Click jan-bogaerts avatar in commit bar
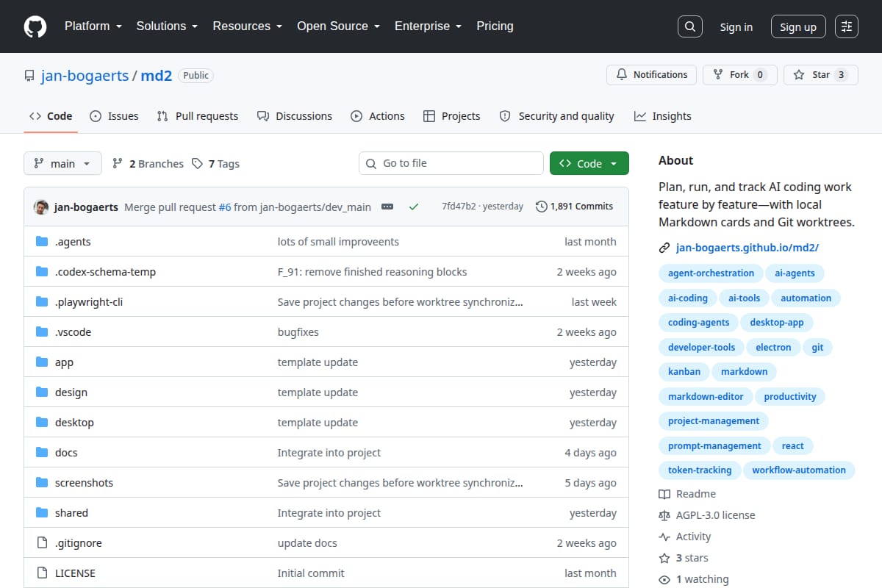Viewport: 882px width, 588px height. tap(41, 207)
